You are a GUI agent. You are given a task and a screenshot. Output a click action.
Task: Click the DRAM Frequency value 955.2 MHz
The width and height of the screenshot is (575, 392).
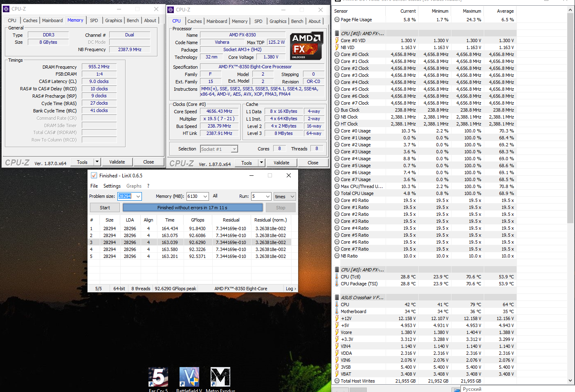tap(99, 67)
